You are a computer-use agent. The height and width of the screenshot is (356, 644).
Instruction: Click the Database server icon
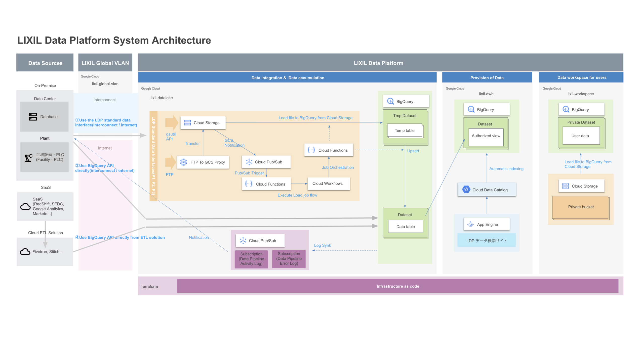click(33, 117)
